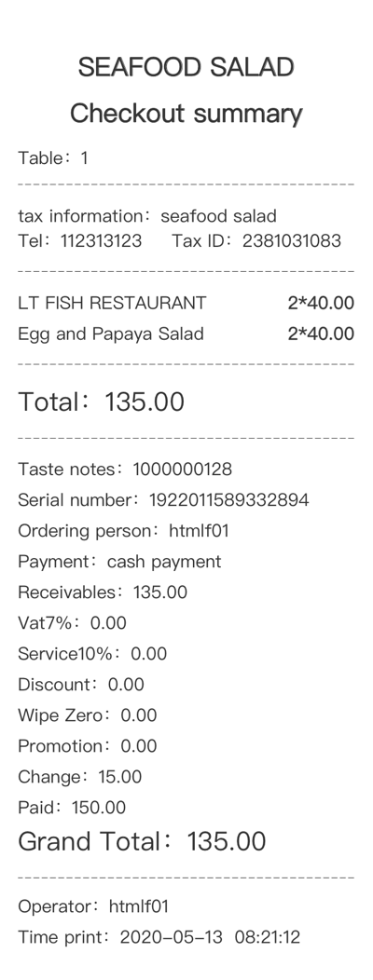Click the Receivables 135.00 line
Screen dimensions: 373x980
click(x=102, y=592)
